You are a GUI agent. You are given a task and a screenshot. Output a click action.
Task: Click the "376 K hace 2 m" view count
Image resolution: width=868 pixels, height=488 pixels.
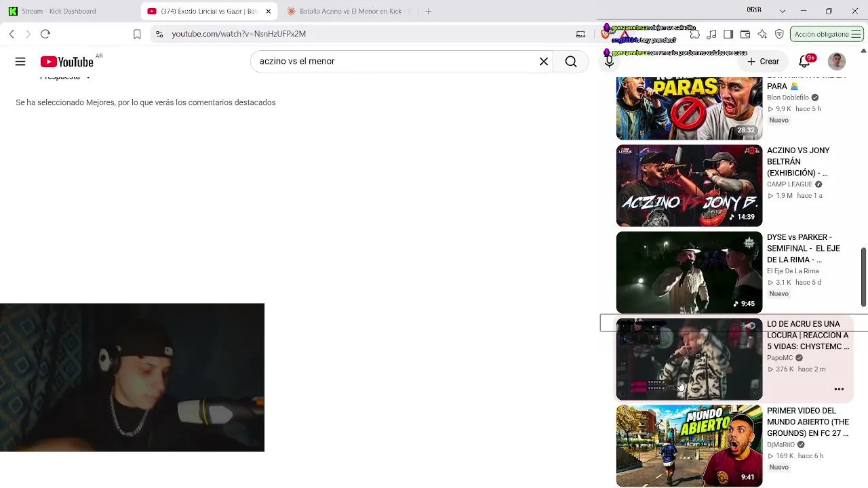pyautogui.click(x=796, y=369)
